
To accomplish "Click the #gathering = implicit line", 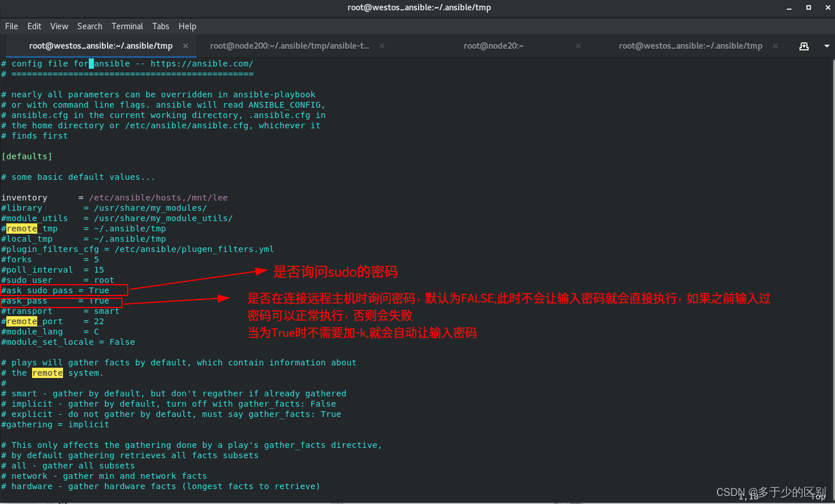I will [55, 424].
